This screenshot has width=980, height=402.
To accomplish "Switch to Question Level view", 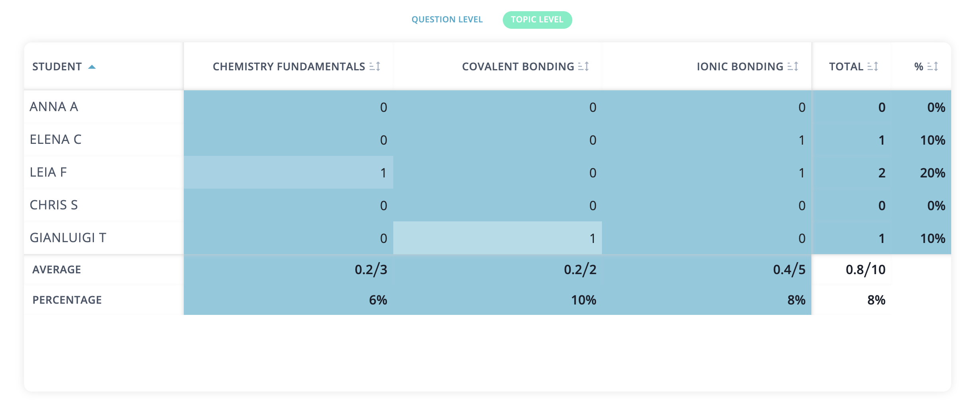I will click(x=447, y=20).
